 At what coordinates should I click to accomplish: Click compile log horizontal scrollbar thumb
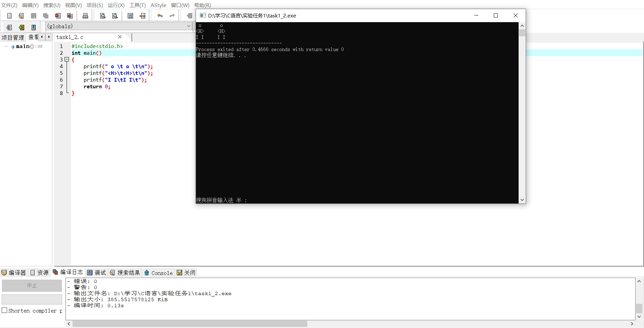tap(190, 324)
